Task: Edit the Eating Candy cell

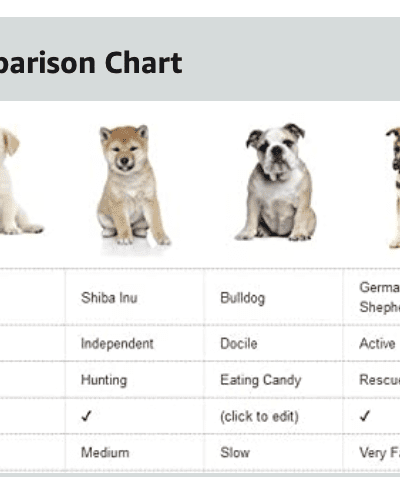Action: tap(273, 380)
